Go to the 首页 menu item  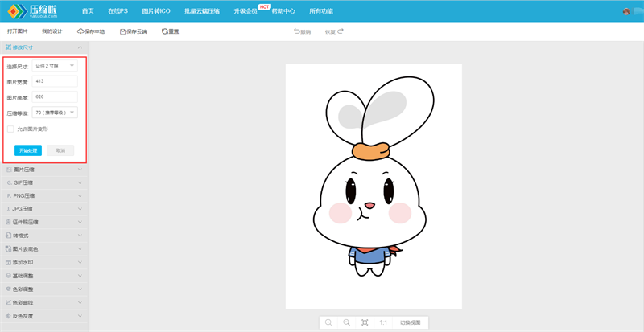tap(88, 11)
